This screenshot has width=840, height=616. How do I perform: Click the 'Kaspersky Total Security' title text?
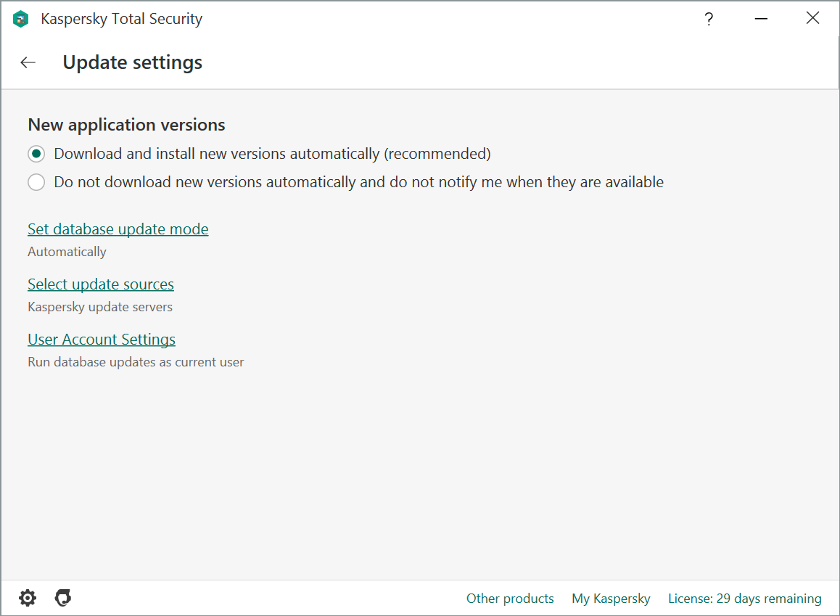point(122,19)
